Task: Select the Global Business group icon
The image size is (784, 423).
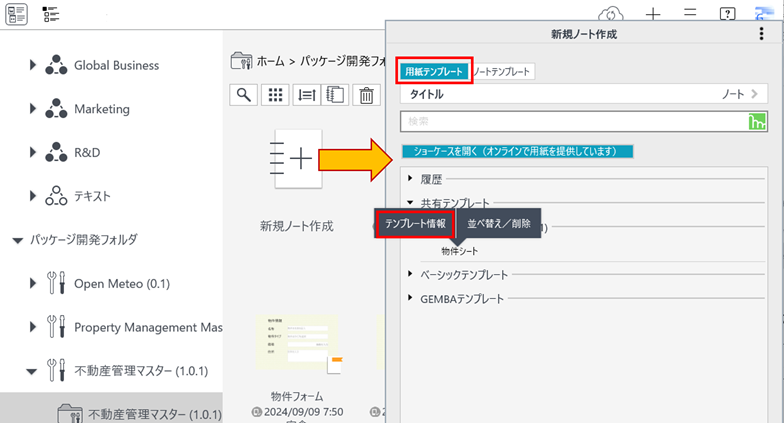Action: (x=56, y=65)
